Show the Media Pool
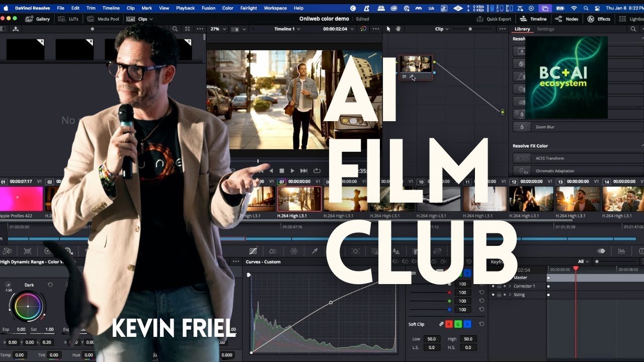 (103, 19)
